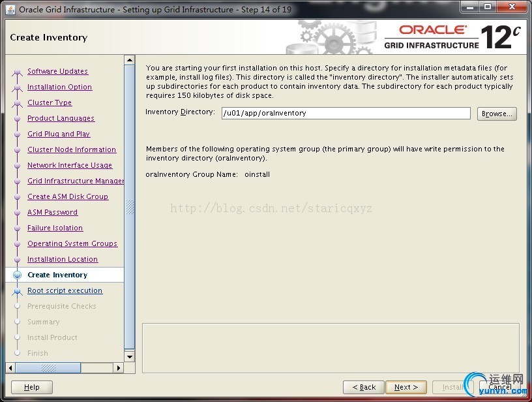The image size is (532, 402).
Task: Click the Cluster Type step marker icon
Action: pos(18,103)
